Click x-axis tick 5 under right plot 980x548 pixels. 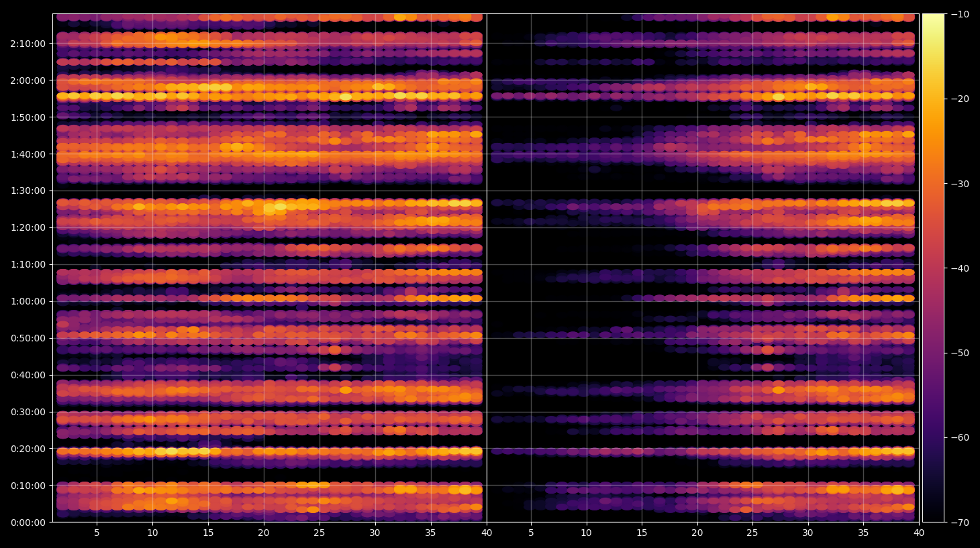(531, 533)
